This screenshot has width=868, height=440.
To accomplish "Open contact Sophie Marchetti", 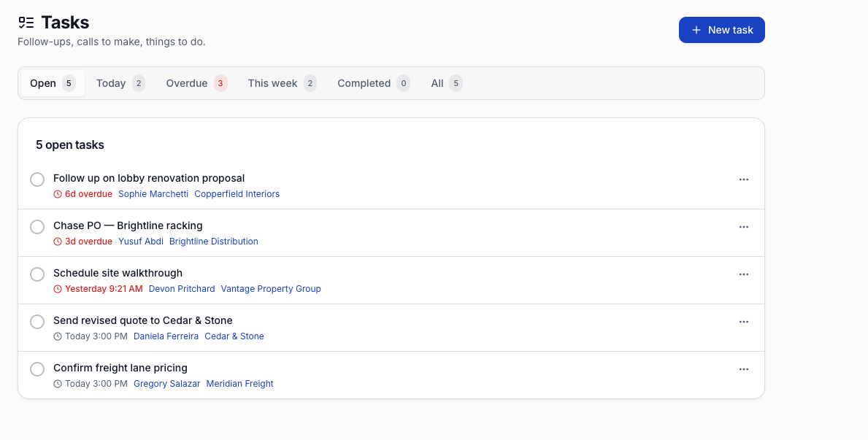I will pyautogui.click(x=153, y=194).
